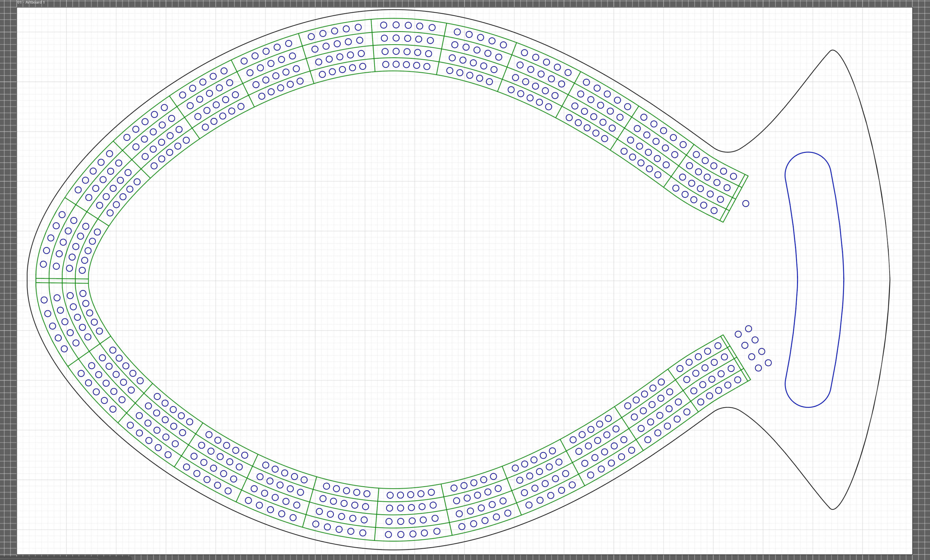Select the lone circle past the upper track
This screenshot has width=930, height=560.
[745, 203]
